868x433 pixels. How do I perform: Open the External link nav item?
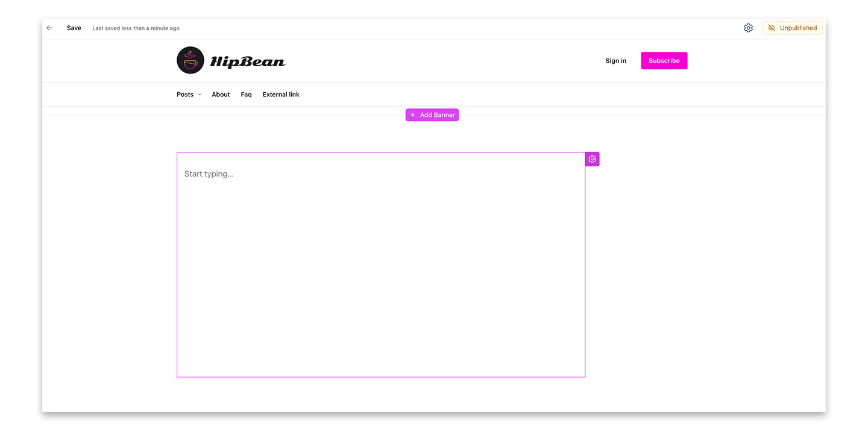(280, 95)
